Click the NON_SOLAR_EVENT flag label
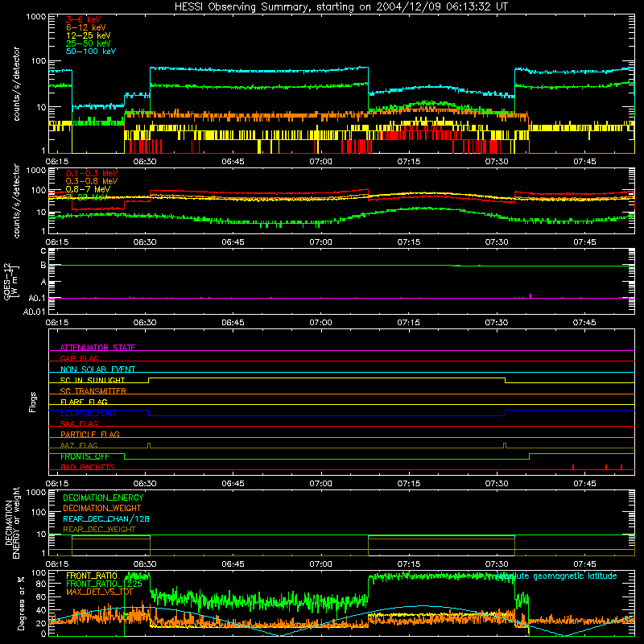Screen dimensions: 644x644 (x=97, y=369)
